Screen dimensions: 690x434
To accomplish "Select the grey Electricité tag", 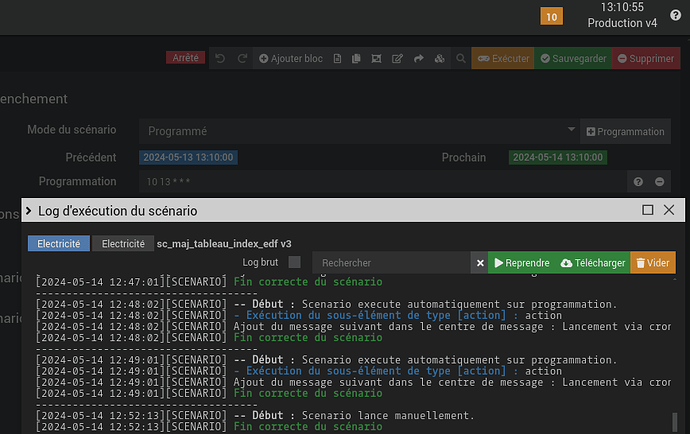I will 123,243.
